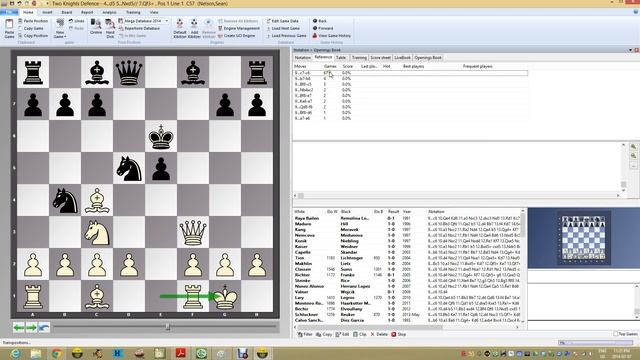640x360 pixels.
Task: Select the move row '9...c7-c6'
Action: (x=410, y=73)
